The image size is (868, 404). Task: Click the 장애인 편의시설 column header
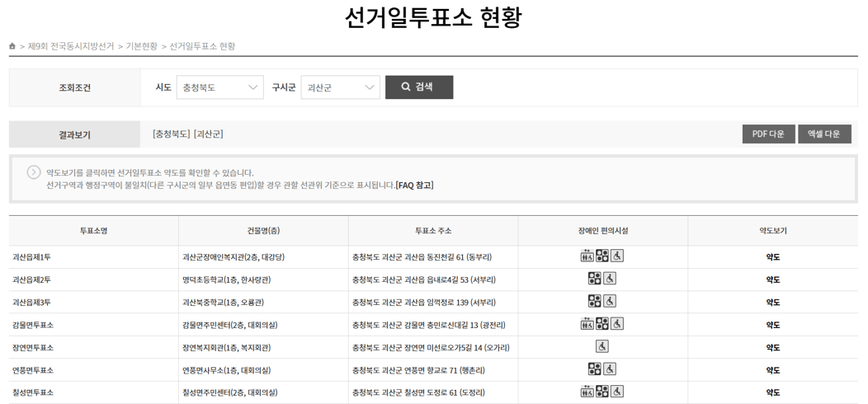(603, 232)
